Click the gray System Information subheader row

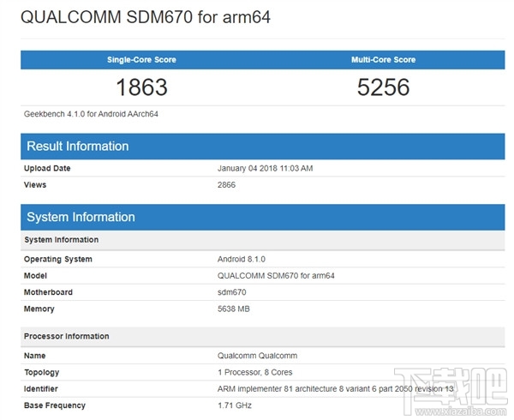point(263,240)
